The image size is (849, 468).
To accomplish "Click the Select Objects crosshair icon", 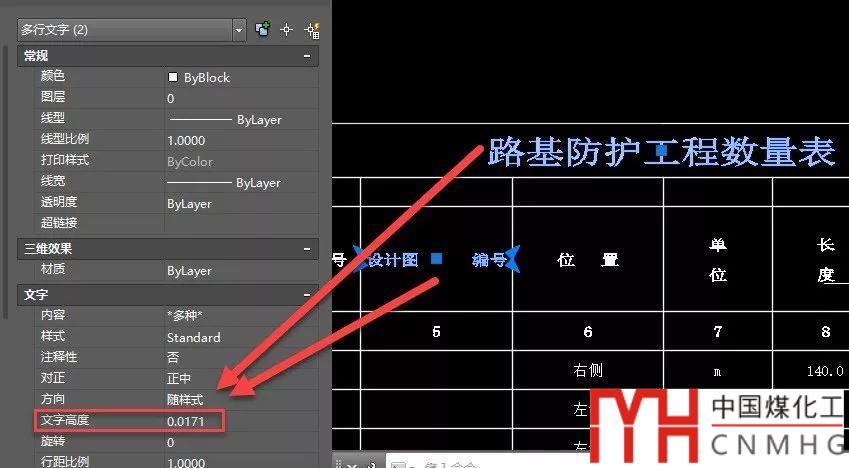I will click(x=286, y=29).
